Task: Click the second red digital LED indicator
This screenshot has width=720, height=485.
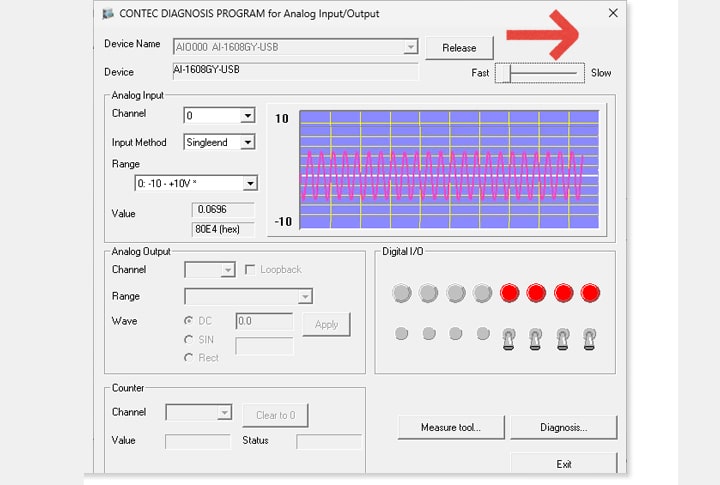Action: [x=536, y=293]
